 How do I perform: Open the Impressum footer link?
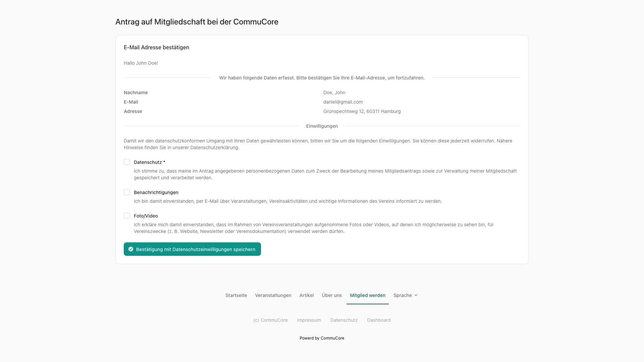click(309, 320)
